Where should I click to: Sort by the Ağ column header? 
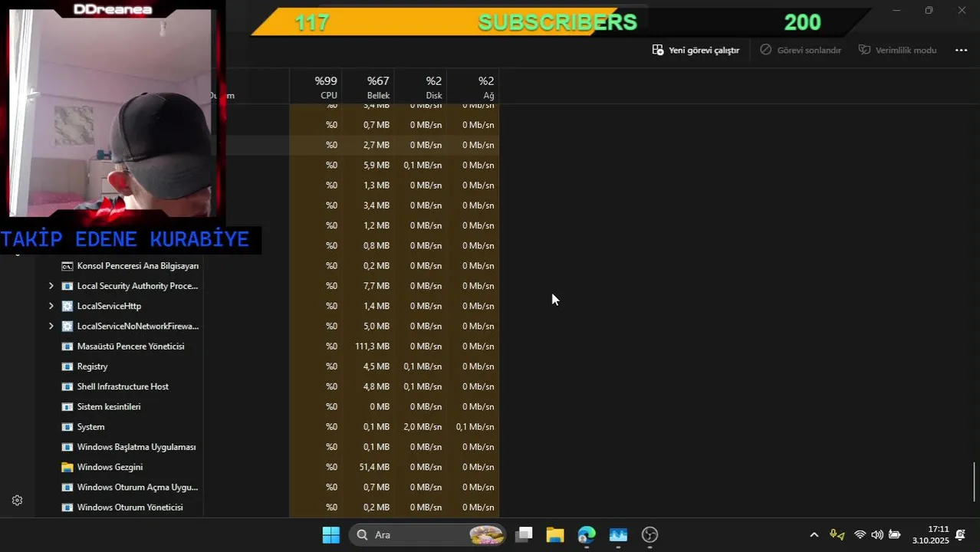point(472,87)
